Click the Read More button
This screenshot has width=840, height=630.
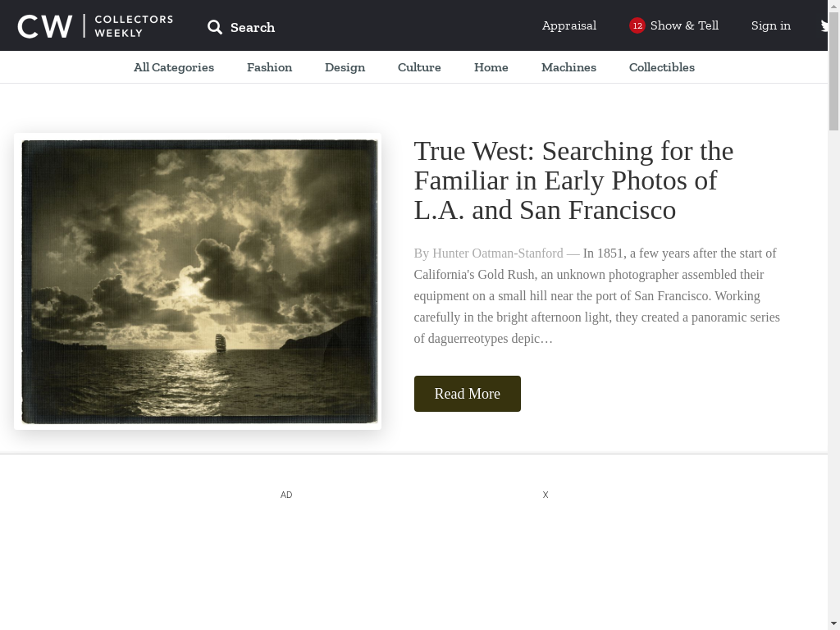[467, 394]
